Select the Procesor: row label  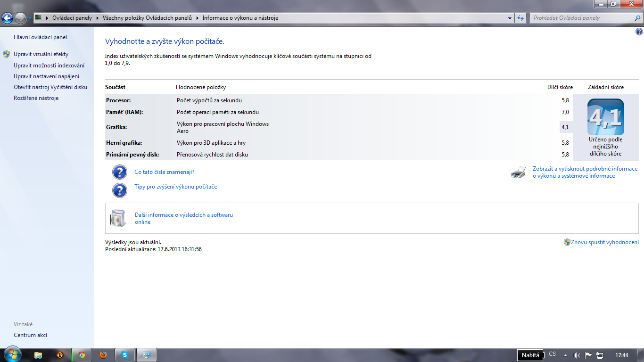coord(118,100)
